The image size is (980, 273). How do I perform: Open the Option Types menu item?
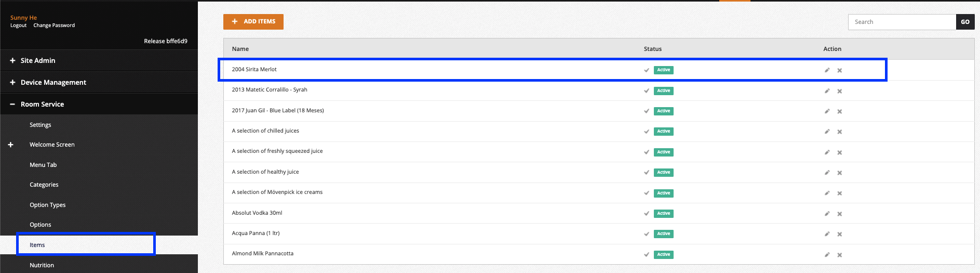[x=48, y=205]
